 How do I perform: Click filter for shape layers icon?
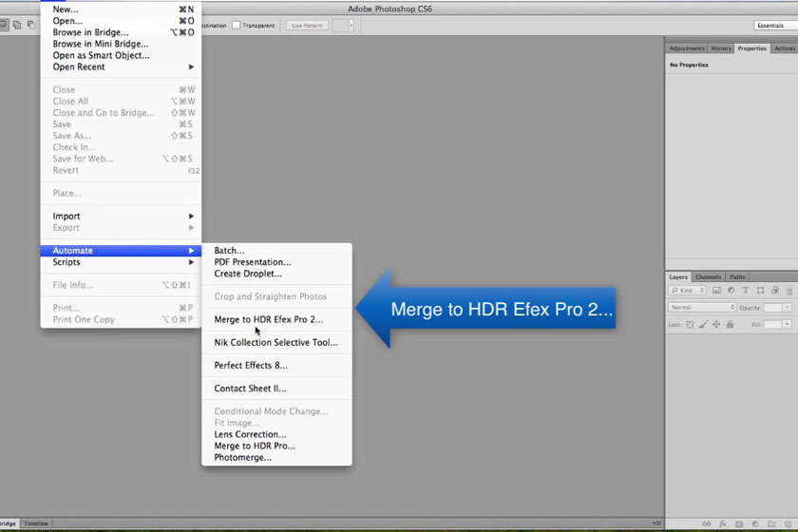point(760,290)
